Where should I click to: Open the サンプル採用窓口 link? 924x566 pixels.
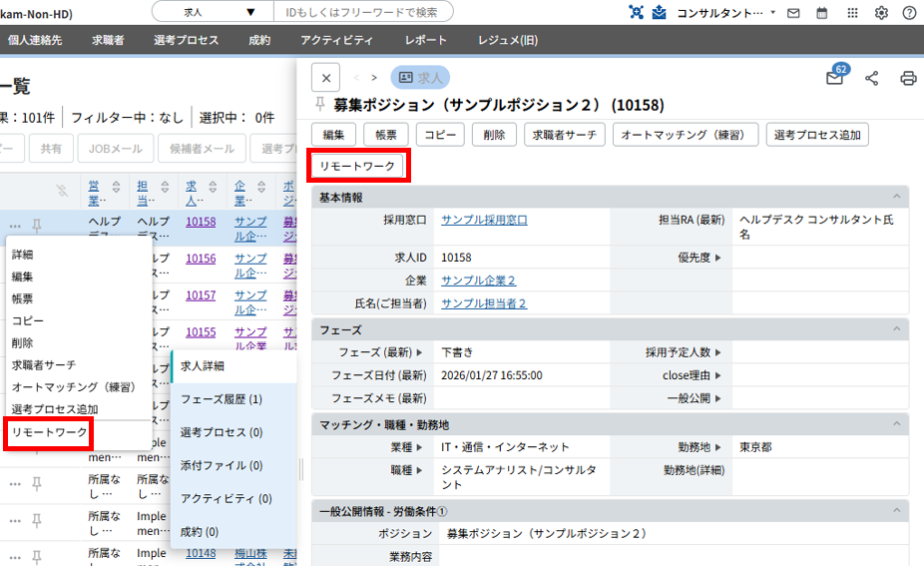[x=484, y=220]
